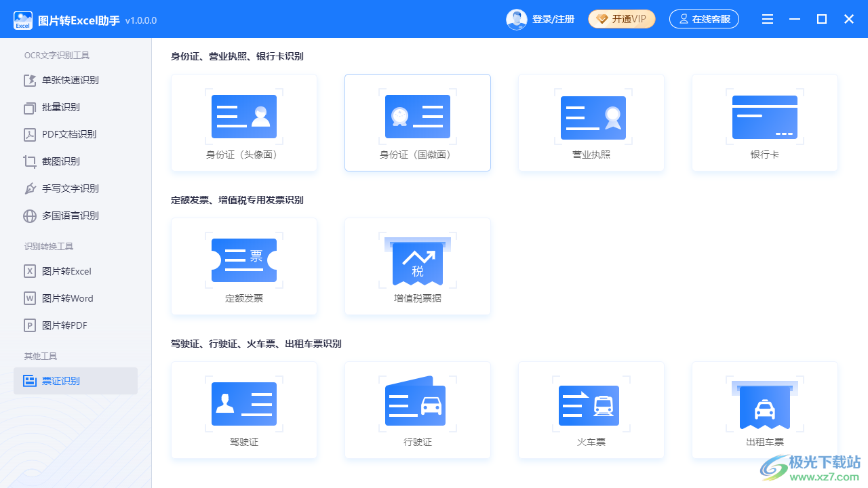Select 截图识别 in the sidebar
The width and height of the screenshot is (868, 488).
[x=75, y=161]
